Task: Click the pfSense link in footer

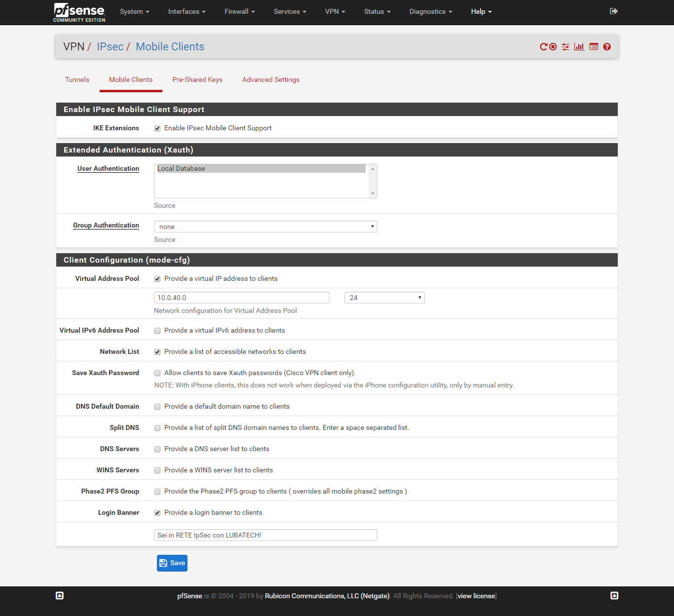Action: tap(190, 596)
